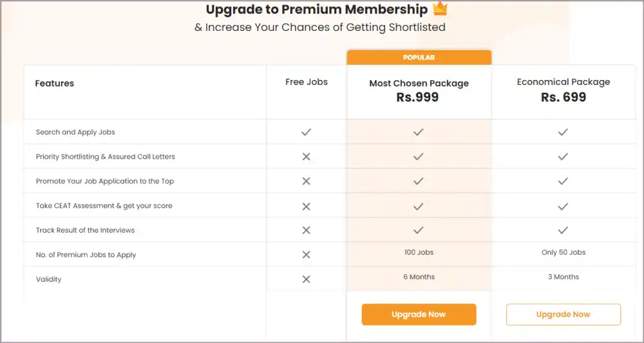This screenshot has width=644, height=343.
Task: Click the Take CEAT Assessment feature label
Action: [104, 206]
